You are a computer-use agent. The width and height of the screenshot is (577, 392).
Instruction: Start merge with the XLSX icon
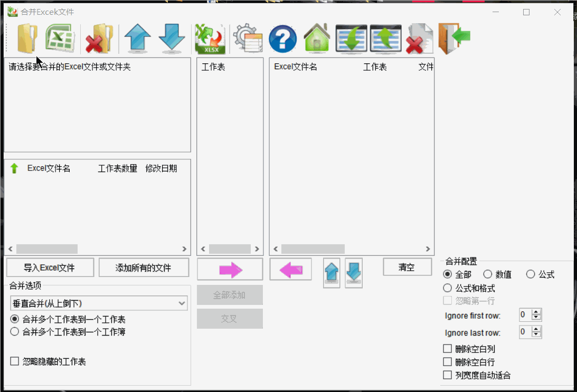[x=210, y=39]
